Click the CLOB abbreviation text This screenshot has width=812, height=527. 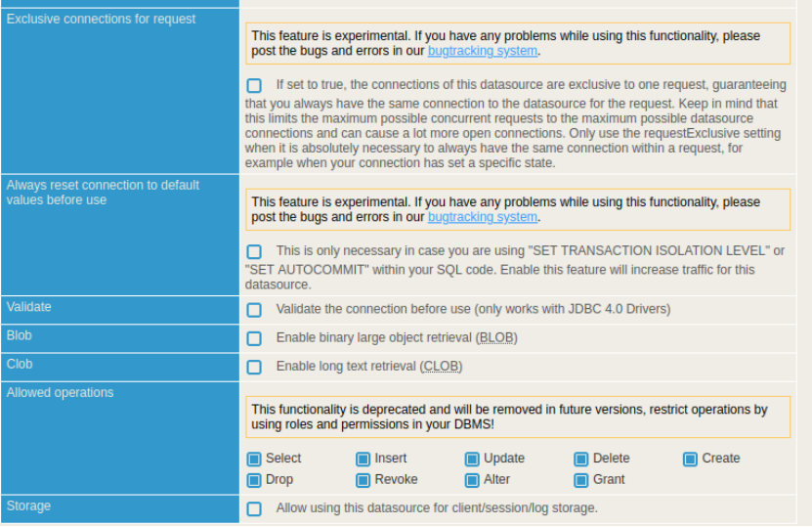tap(441, 367)
